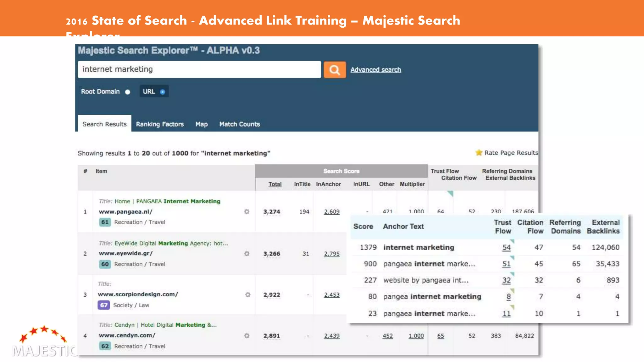Click Trust Flow 8 in anchor popup

tap(508, 297)
